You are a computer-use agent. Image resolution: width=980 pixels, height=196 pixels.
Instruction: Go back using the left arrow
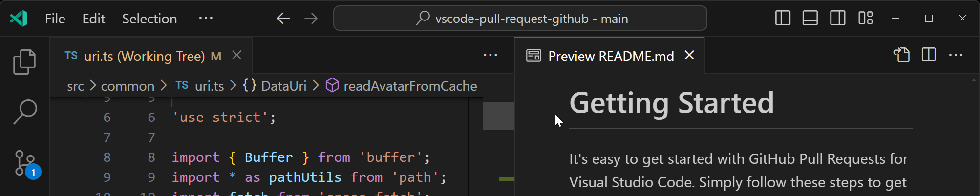click(283, 19)
